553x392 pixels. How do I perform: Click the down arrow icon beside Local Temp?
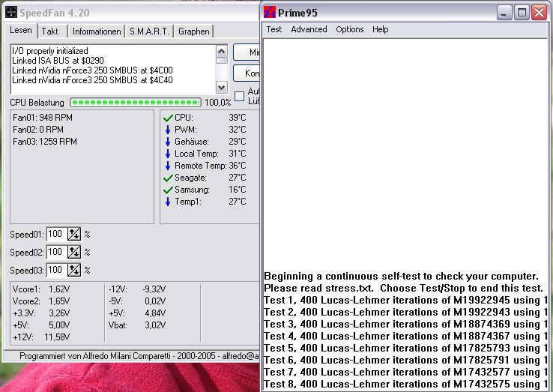coord(168,154)
